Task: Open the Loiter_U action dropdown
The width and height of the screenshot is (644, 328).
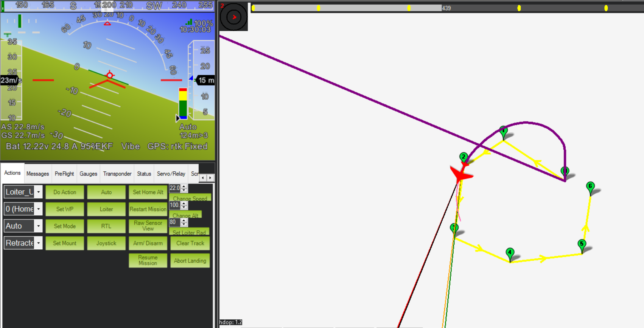Action: tap(38, 192)
